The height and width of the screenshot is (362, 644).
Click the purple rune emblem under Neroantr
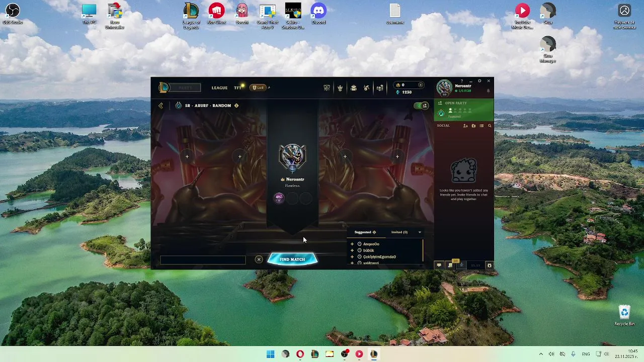pos(279,198)
